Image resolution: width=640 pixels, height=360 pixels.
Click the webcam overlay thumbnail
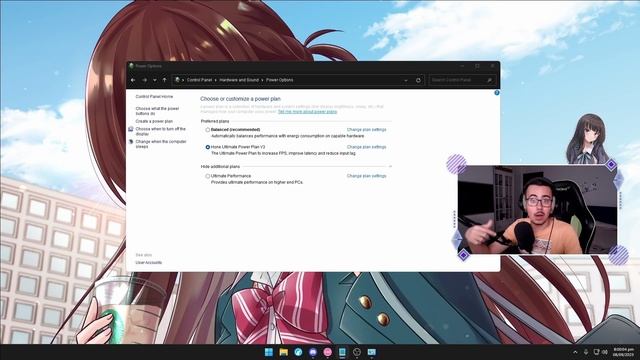click(538, 209)
